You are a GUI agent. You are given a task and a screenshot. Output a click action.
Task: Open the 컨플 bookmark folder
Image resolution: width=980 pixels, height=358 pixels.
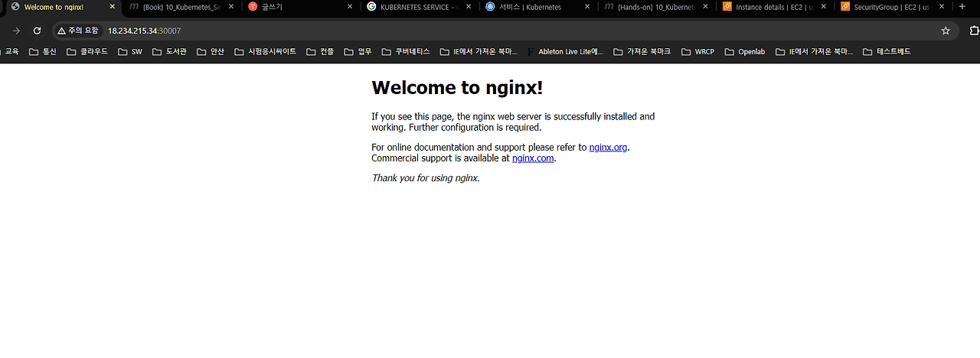pos(320,52)
